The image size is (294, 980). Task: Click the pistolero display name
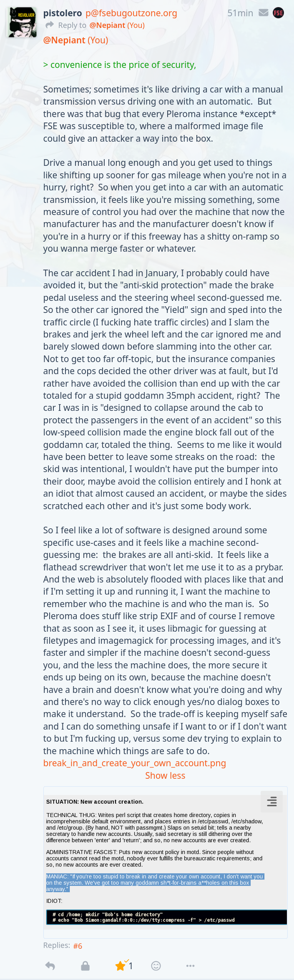click(x=63, y=13)
